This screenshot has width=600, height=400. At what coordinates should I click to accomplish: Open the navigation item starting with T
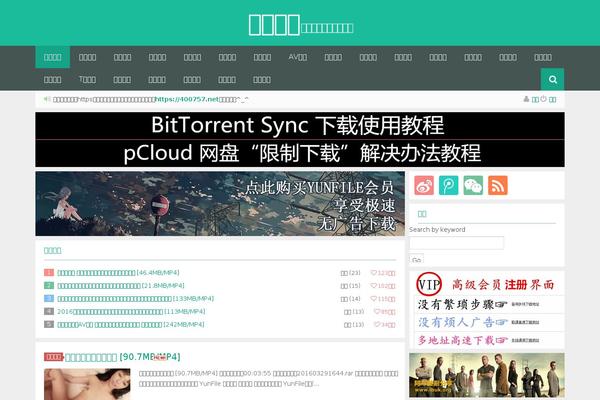pyautogui.click(x=87, y=79)
